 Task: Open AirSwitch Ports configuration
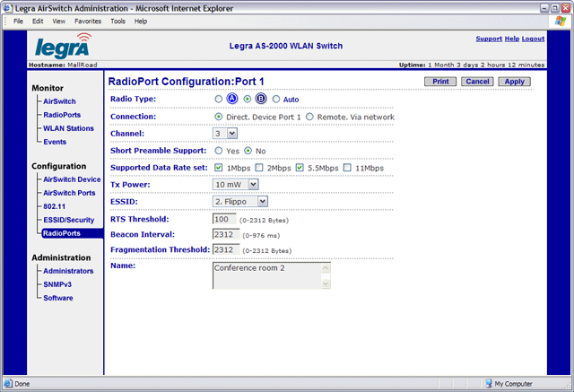pos(69,193)
